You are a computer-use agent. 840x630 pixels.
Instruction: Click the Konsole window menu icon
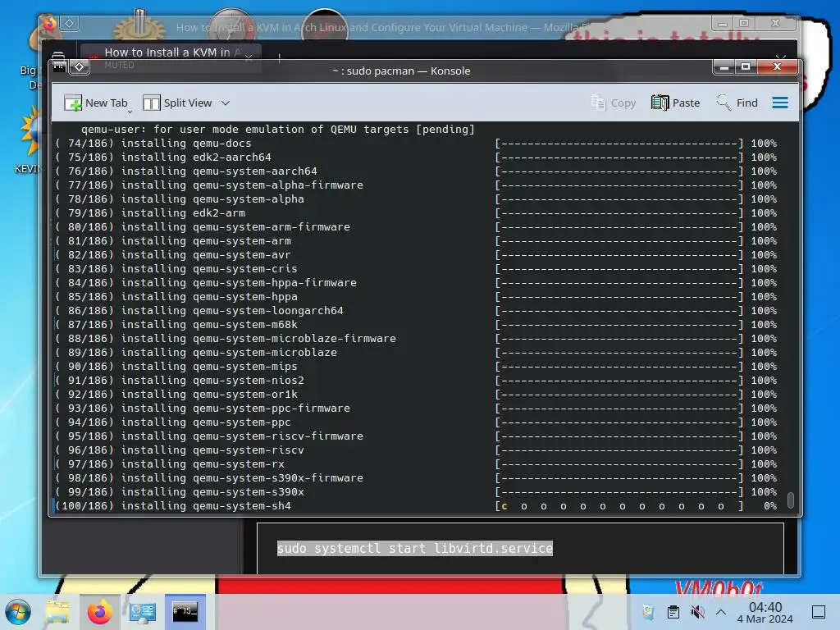(59, 66)
